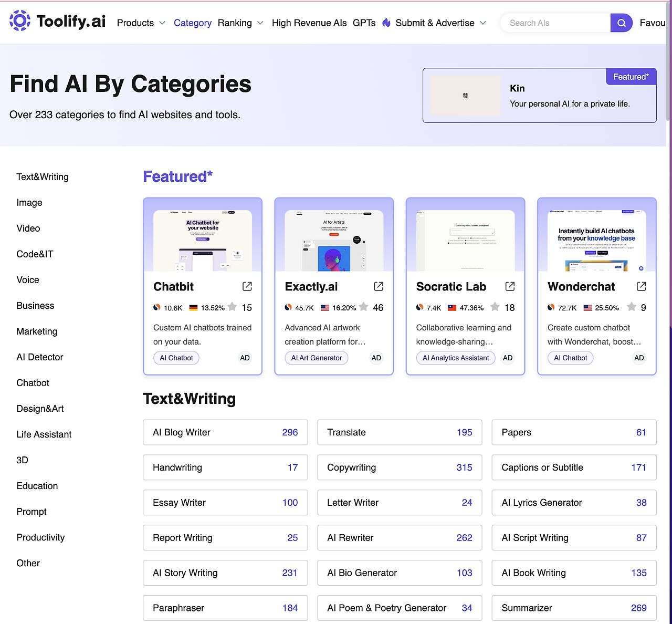
Task: Open Wonderchat external link icon
Action: click(641, 286)
